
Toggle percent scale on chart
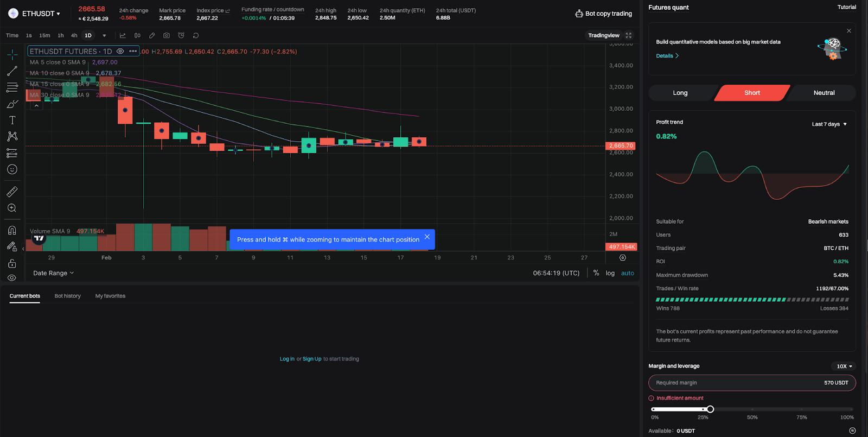coord(596,273)
